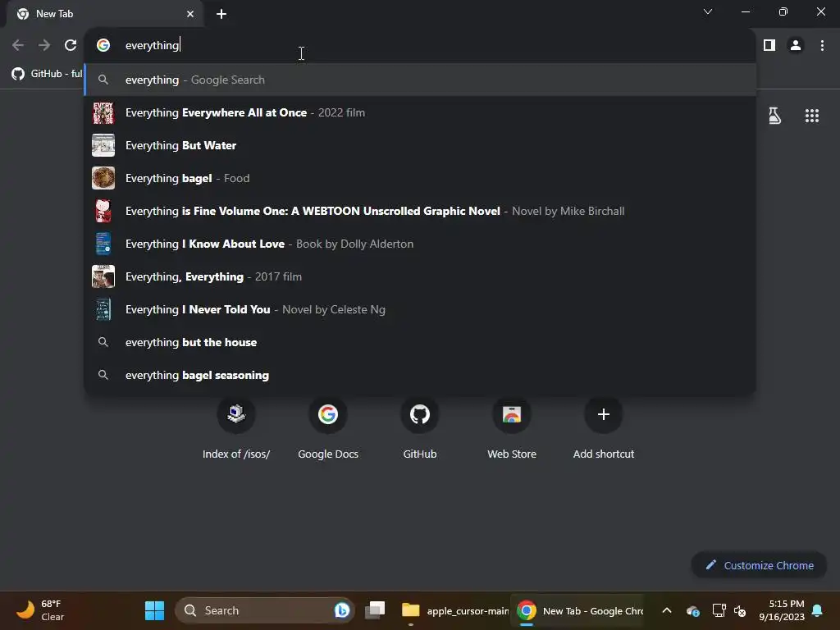This screenshot has width=840, height=630.
Task: Select Everything bagel Food suggestion
Action: (x=421, y=178)
